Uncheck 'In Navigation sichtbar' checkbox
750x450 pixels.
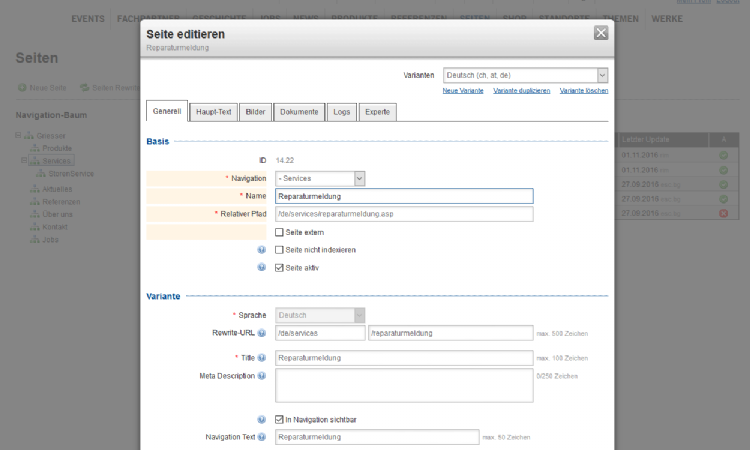click(x=280, y=419)
